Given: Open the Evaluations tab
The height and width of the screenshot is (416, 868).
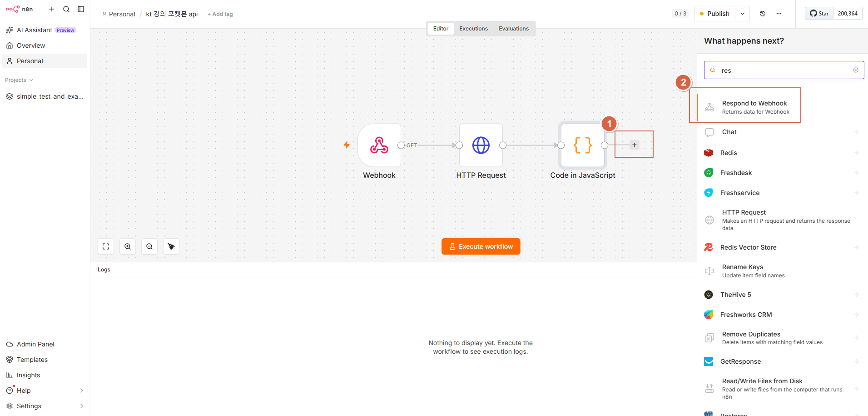Looking at the screenshot, I should pyautogui.click(x=514, y=29).
